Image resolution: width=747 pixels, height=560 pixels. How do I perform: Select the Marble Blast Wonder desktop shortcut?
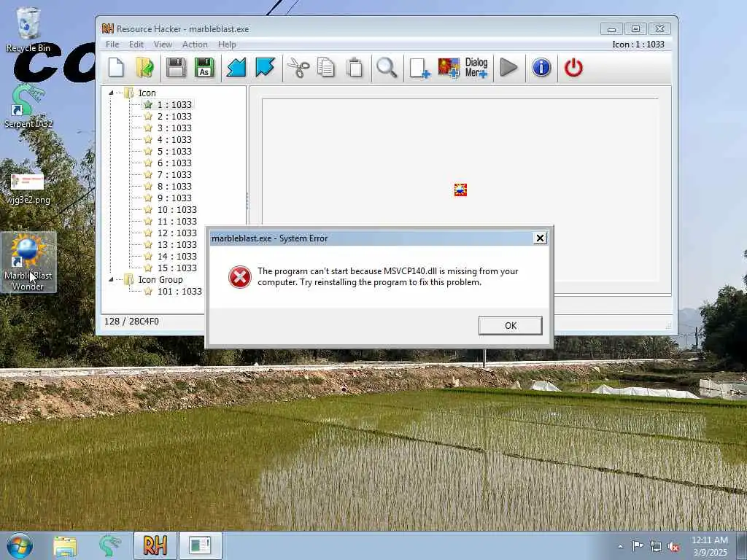pyautogui.click(x=28, y=262)
